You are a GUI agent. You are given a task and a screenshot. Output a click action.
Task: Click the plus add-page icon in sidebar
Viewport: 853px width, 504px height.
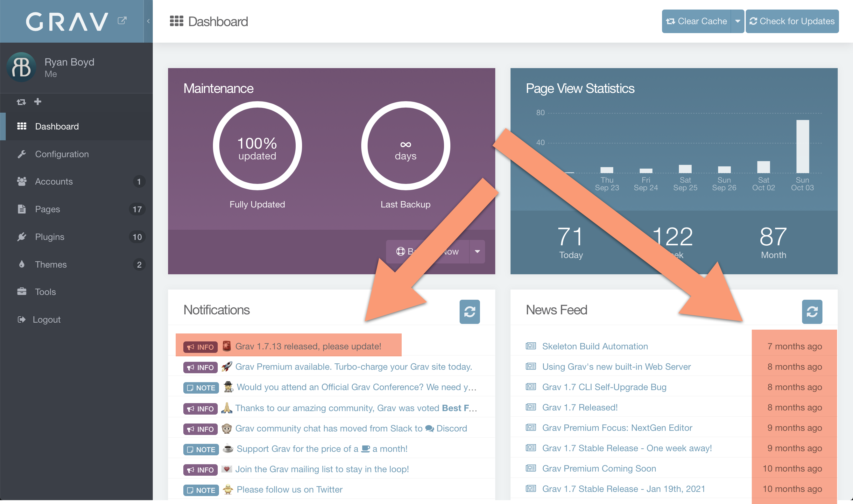38,101
